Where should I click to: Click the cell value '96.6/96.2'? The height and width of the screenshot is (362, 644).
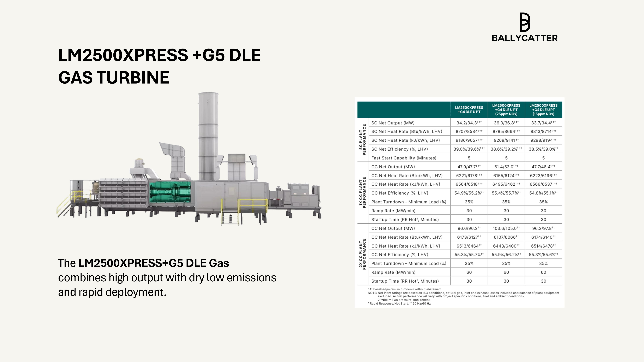coord(469,228)
